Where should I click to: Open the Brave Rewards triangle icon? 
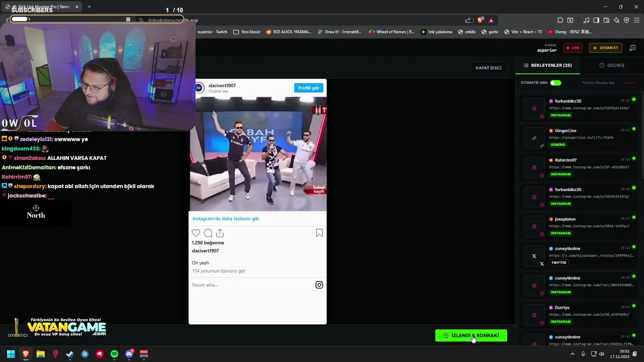point(491,20)
